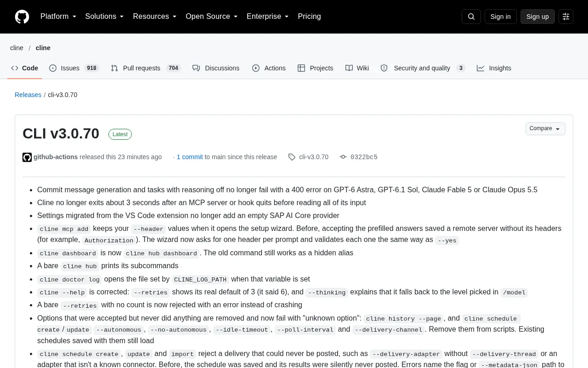
Task: Expand the Open Source dropdown menu
Action: point(212,17)
